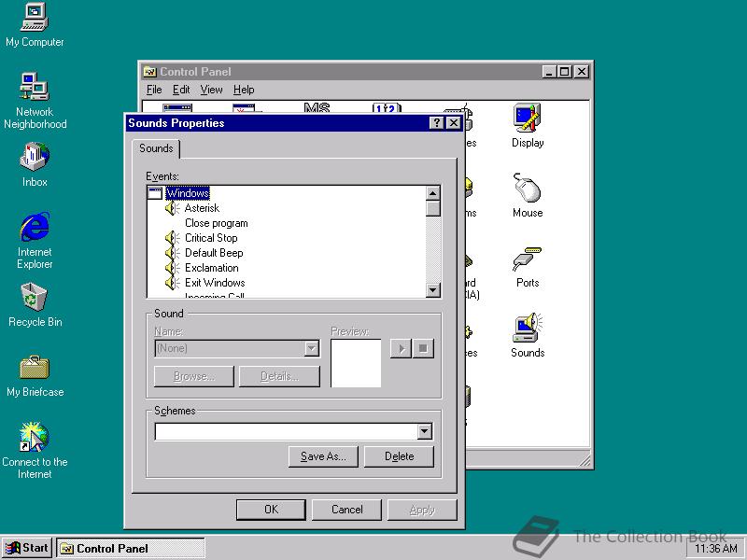Select the Ports icon in Control Panel
The image size is (747, 560).
tap(528, 267)
